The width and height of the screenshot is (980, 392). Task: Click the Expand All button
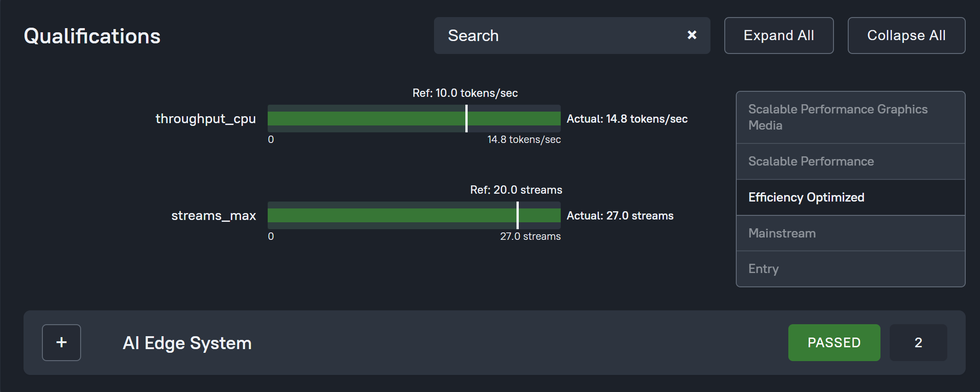[x=779, y=36]
